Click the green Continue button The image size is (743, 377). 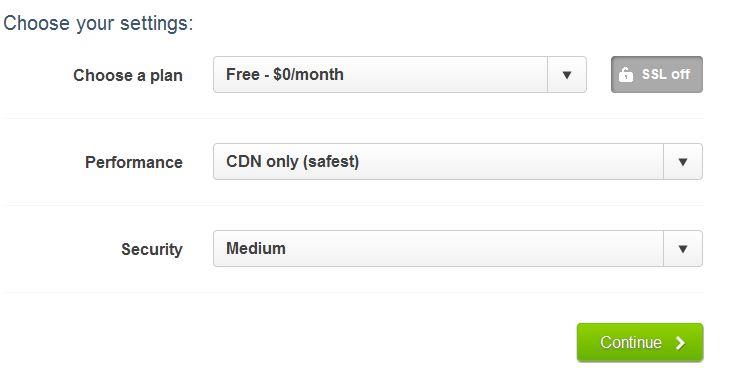click(x=640, y=342)
